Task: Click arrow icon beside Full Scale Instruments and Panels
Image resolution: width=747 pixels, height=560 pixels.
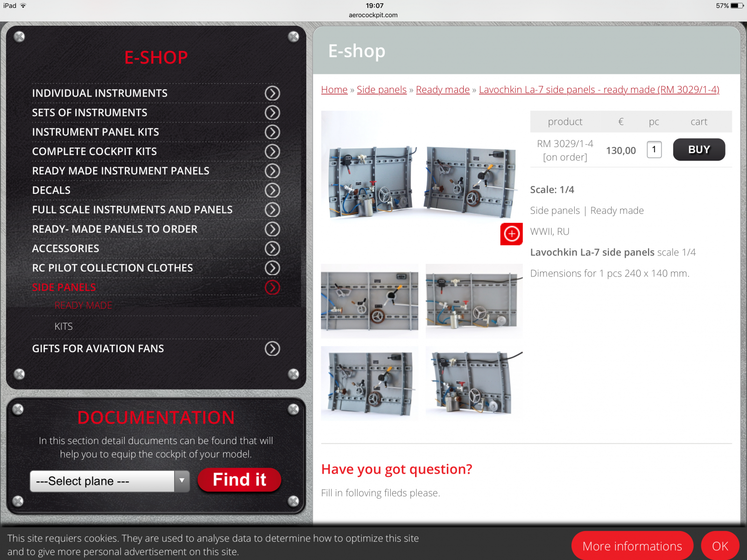Action: 272,210
